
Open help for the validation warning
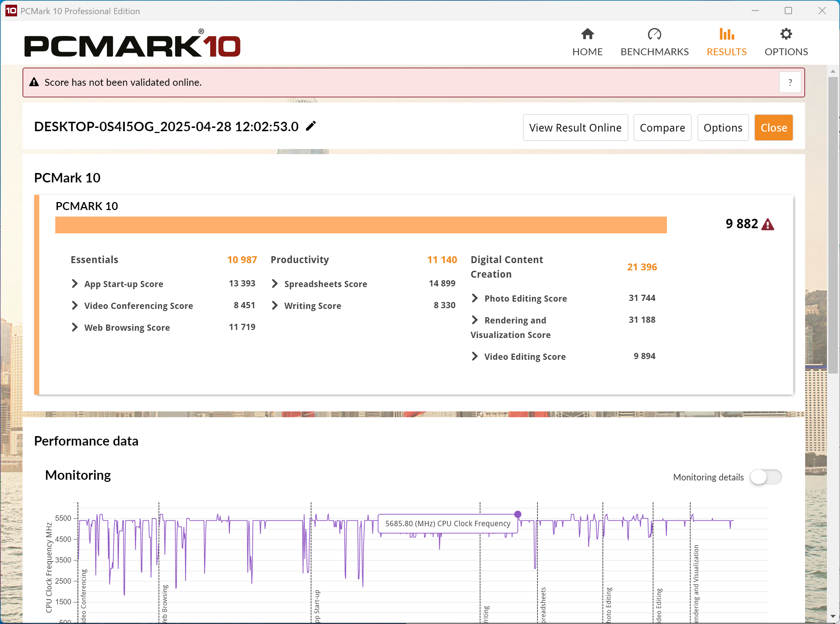[790, 82]
